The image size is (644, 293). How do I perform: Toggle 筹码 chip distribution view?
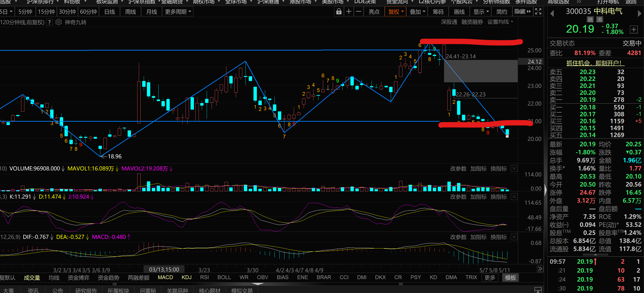(x=438, y=12)
